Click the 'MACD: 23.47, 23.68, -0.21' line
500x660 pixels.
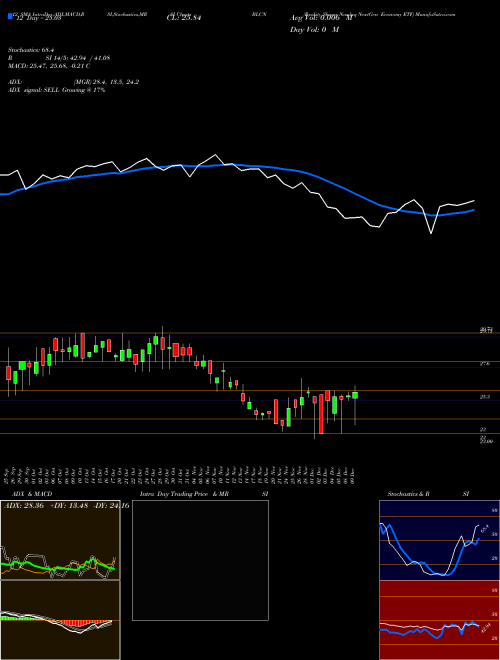49,66
